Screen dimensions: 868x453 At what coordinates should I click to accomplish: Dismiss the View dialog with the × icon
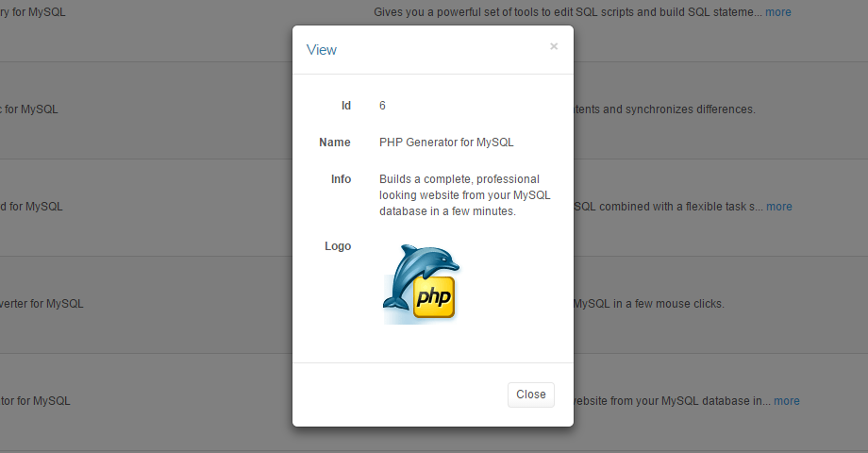[554, 46]
